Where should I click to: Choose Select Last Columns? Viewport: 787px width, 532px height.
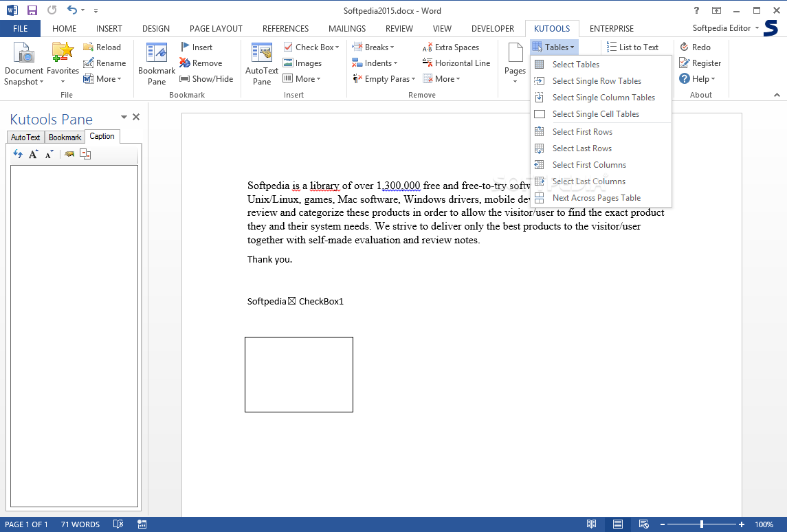click(x=601, y=181)
